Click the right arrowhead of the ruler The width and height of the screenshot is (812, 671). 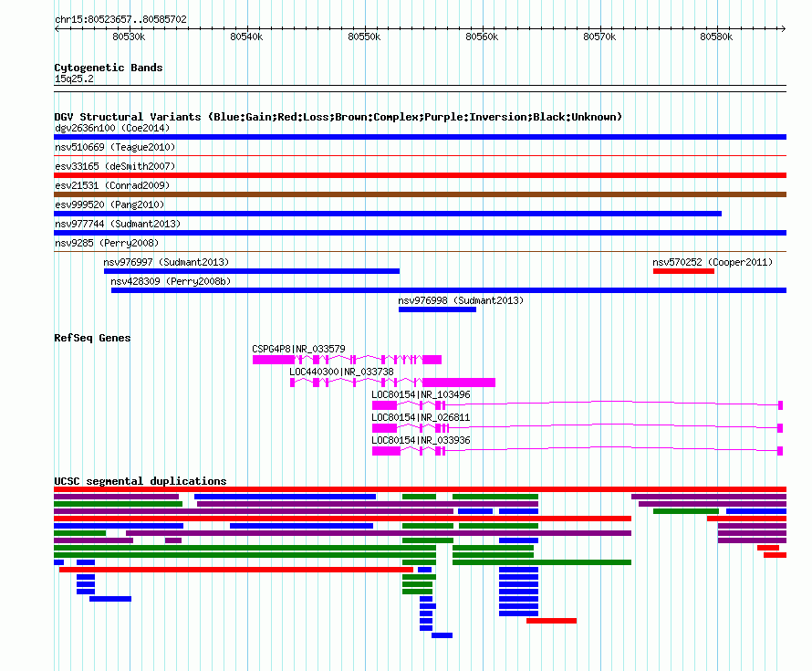(783, 29)
